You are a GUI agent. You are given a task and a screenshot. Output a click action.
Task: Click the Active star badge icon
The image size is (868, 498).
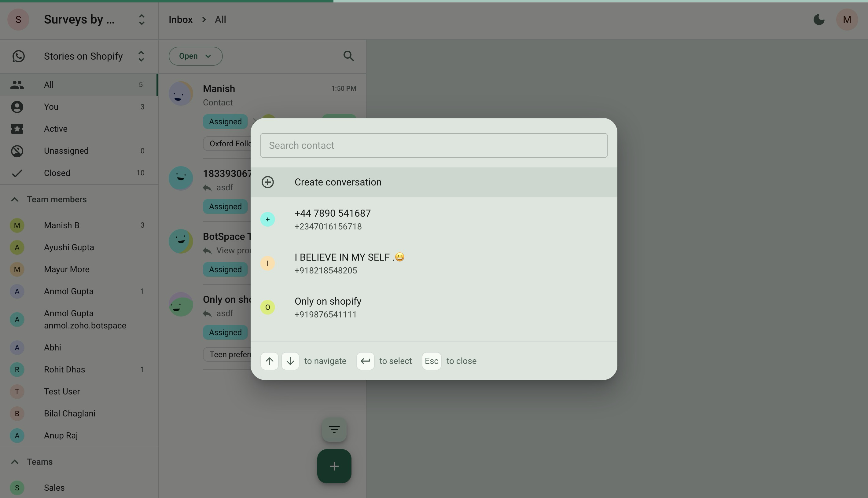[17, 129]
